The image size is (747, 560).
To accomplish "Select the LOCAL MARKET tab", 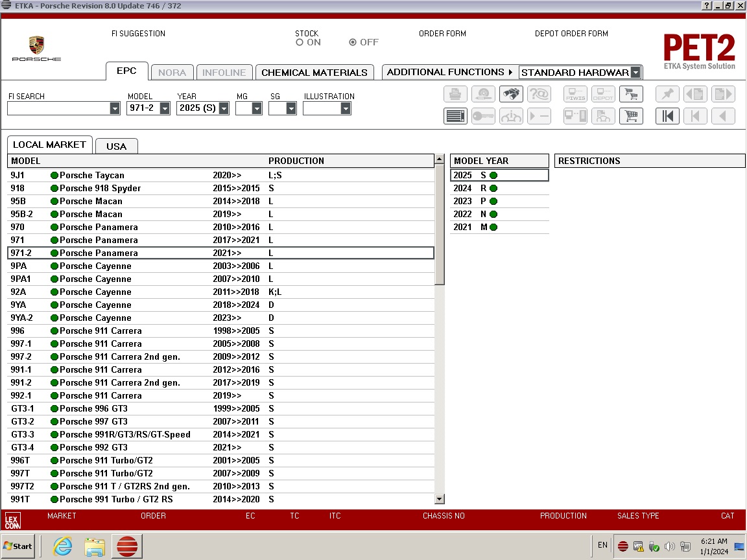I will 49,145.
